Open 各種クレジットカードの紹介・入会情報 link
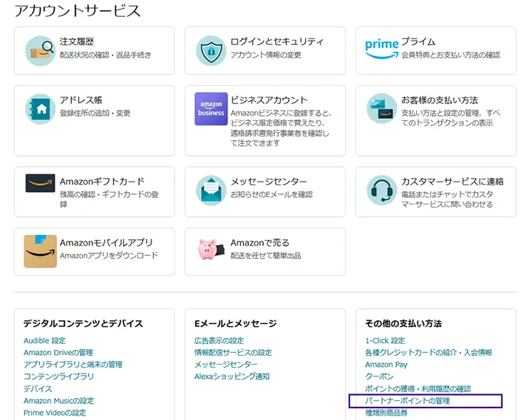 coord(429,353)
